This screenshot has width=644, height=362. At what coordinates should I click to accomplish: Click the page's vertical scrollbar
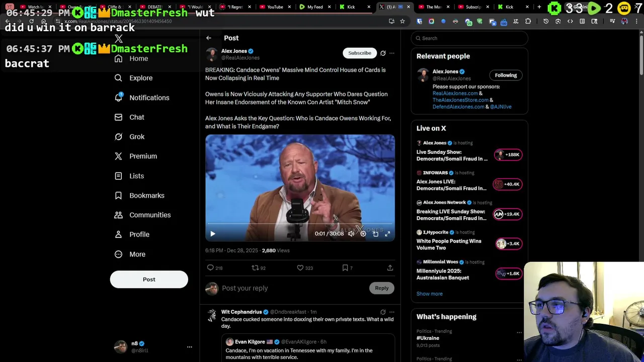641,55
